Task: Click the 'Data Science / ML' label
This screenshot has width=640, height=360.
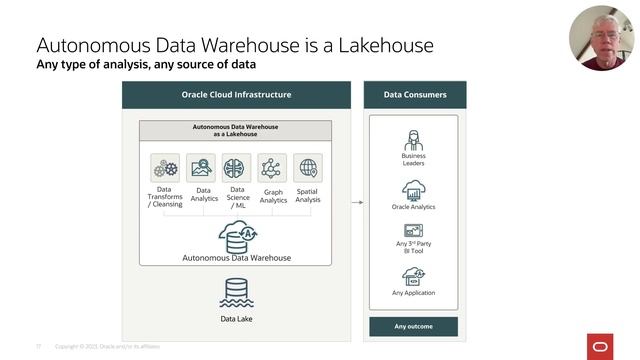Action: (x=238, y=198)
